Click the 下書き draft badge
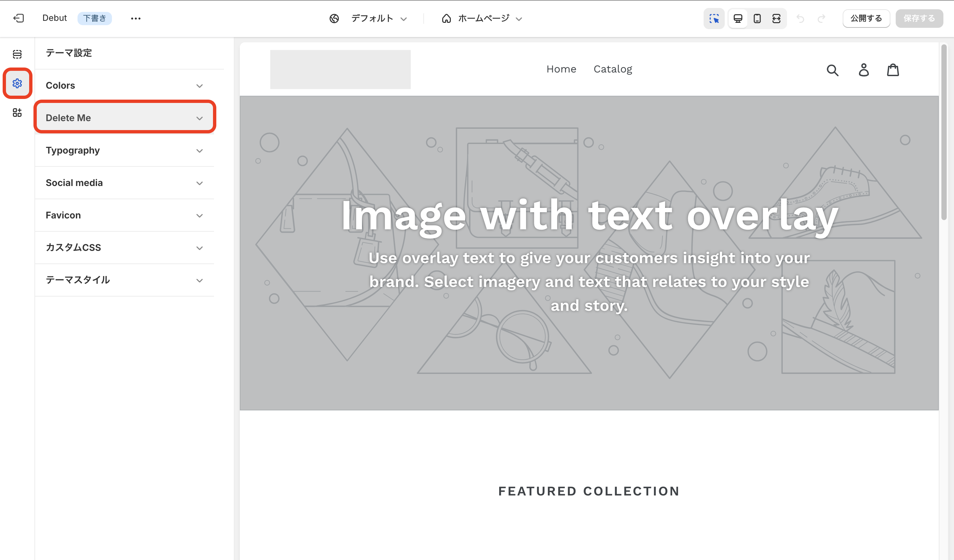Image resolution: width=954 pixels, height=560 pixels. coord(95,18)
